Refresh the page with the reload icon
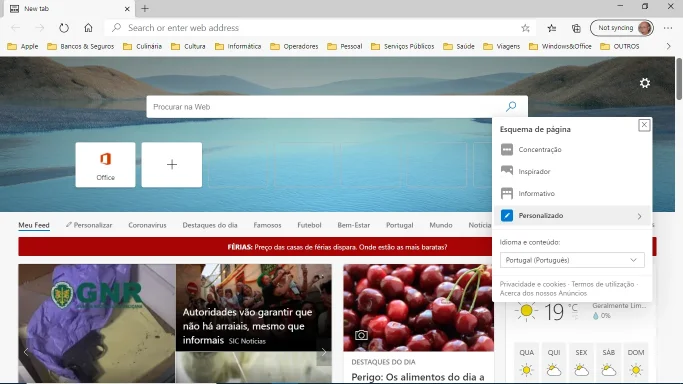 coord(64,28)
